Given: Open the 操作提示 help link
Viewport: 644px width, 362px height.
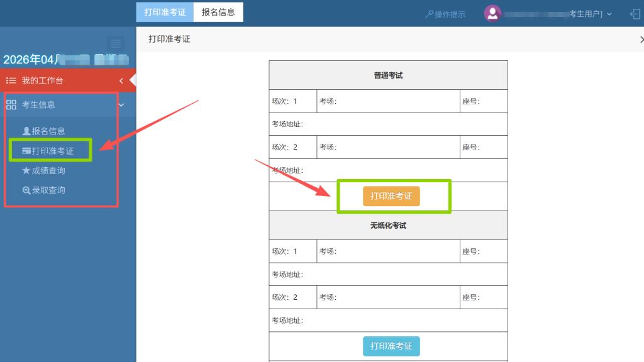Looking at the screenshot, I should coord(445,14).
